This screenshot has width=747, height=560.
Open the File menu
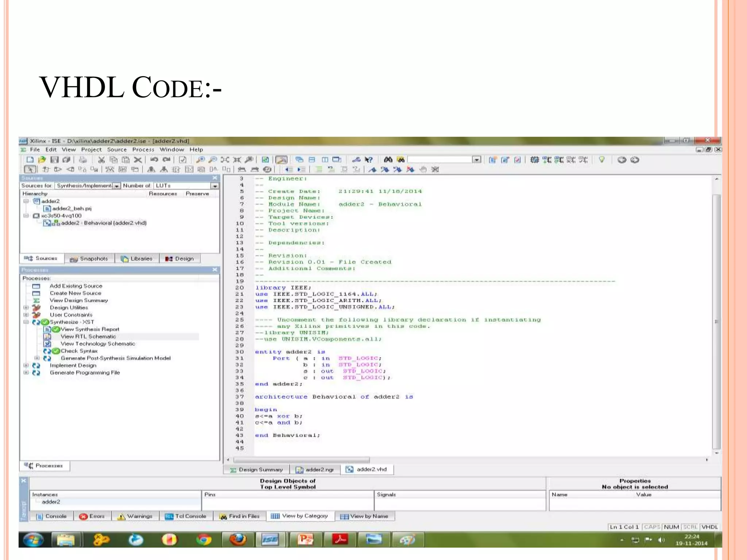coord(35,149)
